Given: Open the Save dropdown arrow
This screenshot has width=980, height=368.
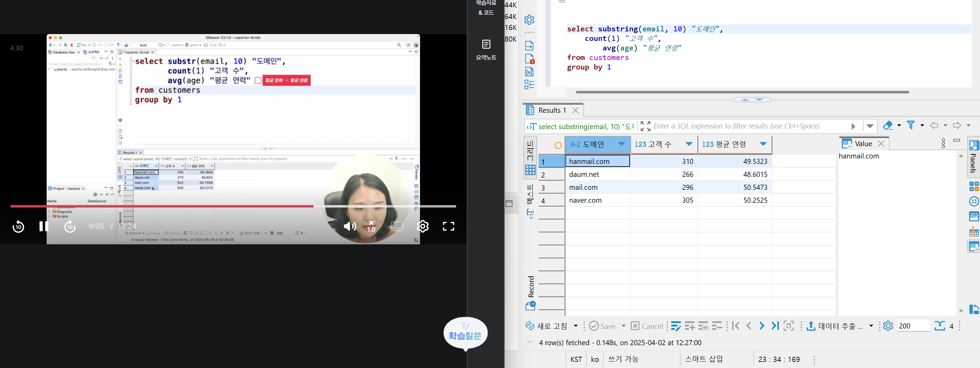Looking at the screenshot, I should pyautogui.click(x=624, y=326).
